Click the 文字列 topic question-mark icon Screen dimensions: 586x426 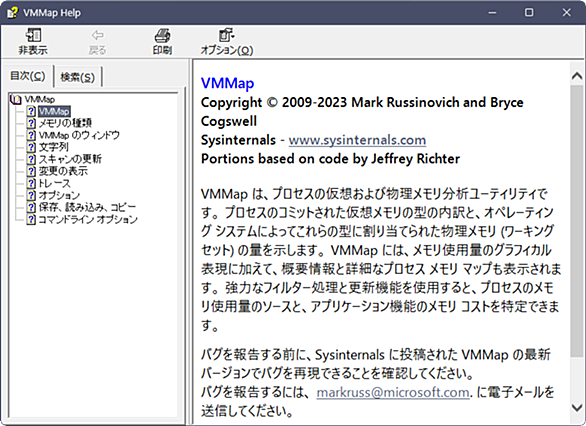click(x=31, y=147)
